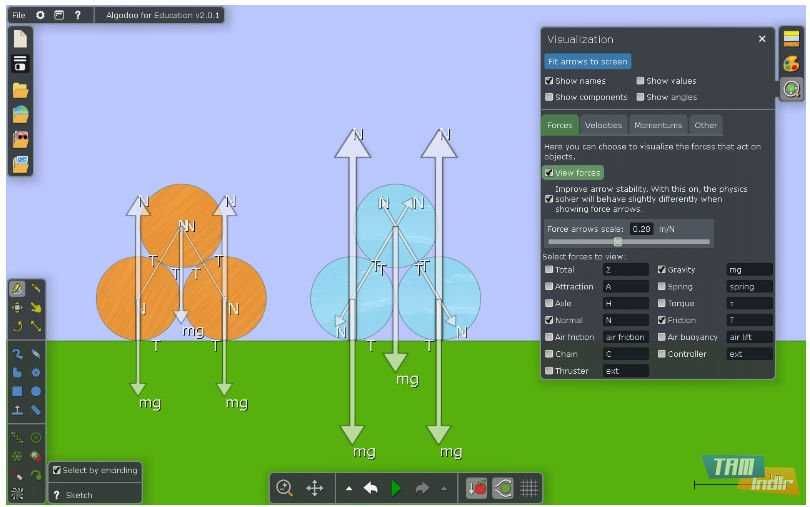
Task: Click the window icon in top bar
Action: (59, 15)
